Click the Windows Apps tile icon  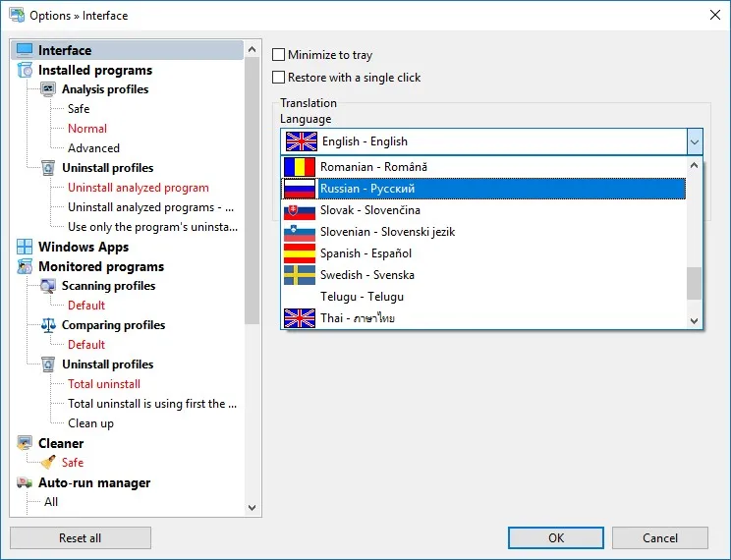click(x=25, y=247)
